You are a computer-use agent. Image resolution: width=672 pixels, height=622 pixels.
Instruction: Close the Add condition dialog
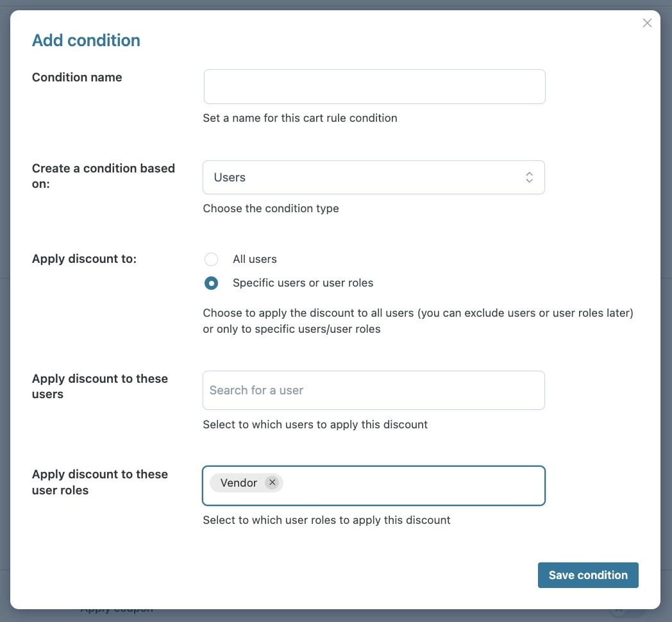[x=647, y=23]
